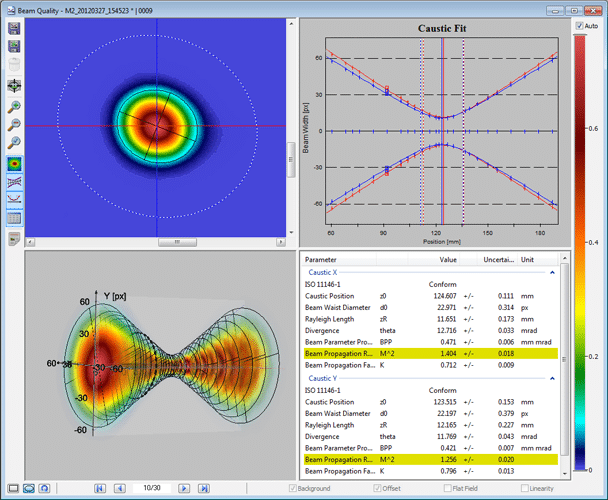Viewport: 608px width, 500px height.
Task: Select Caustic X Rayleigh Length value 11.651
Action: (447, 319)
